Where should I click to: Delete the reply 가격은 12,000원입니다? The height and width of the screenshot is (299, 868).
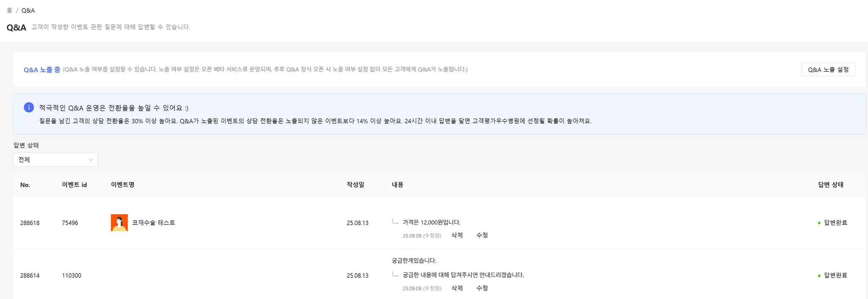pyautogui.click(x=457, y=235)
